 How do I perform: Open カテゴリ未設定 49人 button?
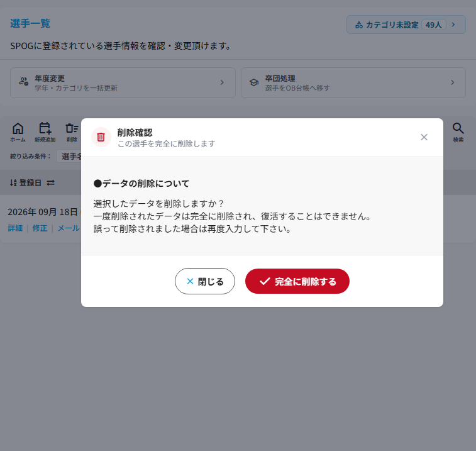[406, 25]
